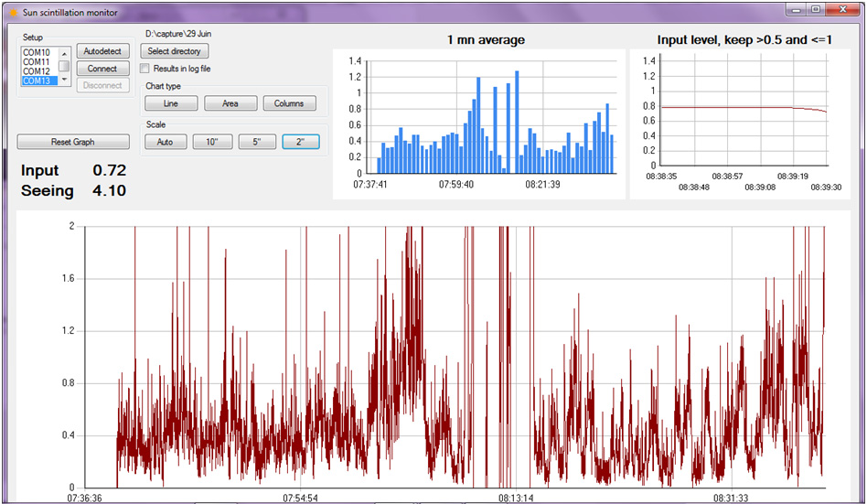Click the 08:13:14 label on main graph

pyautogui.click(x=516, y=498)
